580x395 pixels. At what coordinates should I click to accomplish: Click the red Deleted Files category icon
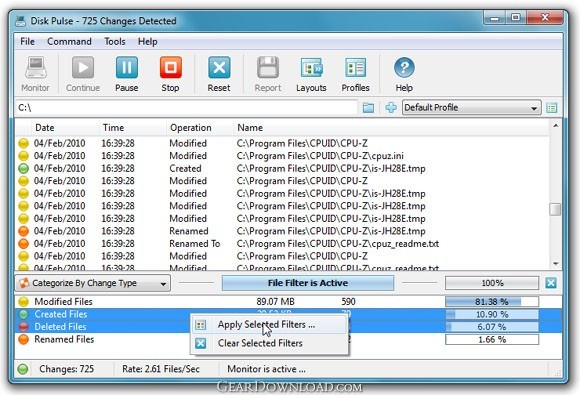(23, 327)
